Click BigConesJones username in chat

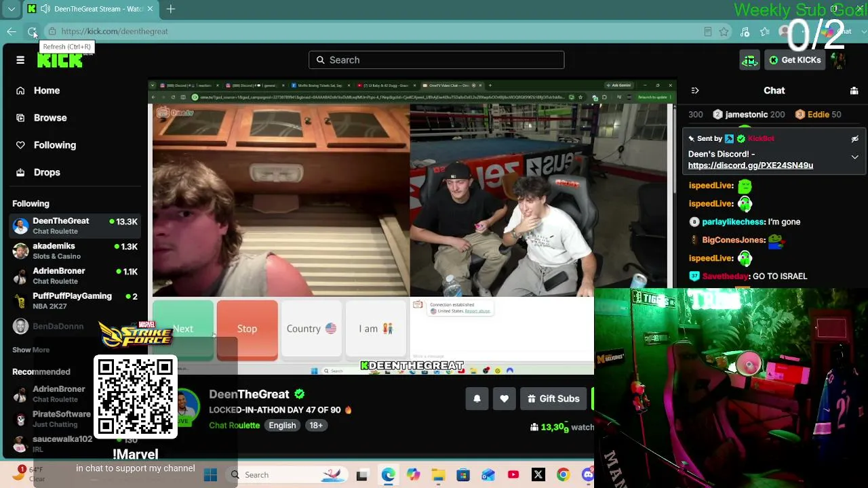pyautogui.click(x=734, y=240)
